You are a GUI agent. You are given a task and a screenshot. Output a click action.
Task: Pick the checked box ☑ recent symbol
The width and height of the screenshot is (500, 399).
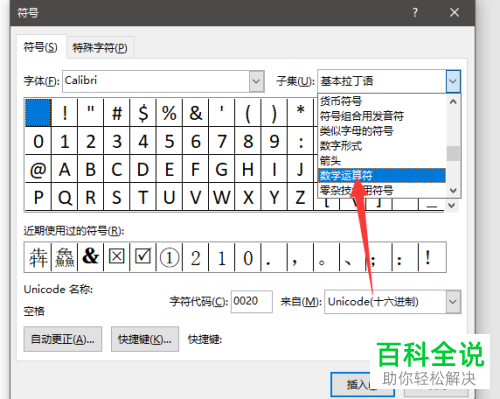pyautogui.click(x=143, y=257)
